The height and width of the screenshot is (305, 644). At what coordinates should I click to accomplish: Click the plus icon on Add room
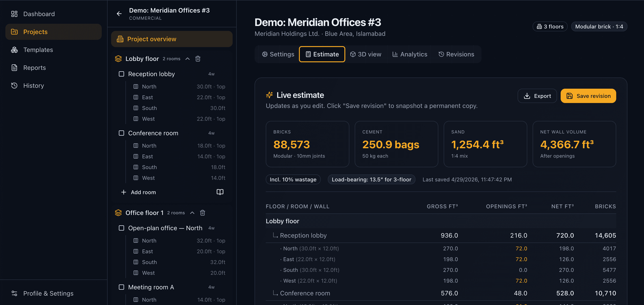tap(123, 192)
